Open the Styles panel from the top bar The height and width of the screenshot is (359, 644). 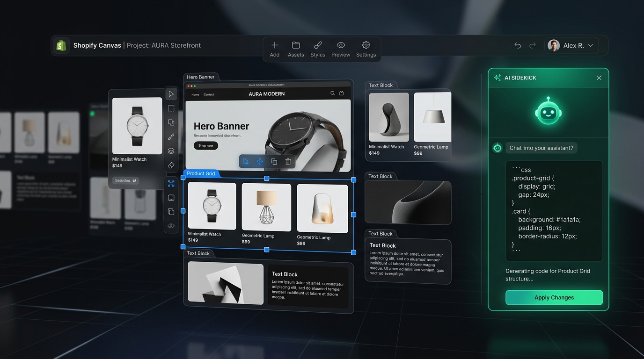[318, 49]
